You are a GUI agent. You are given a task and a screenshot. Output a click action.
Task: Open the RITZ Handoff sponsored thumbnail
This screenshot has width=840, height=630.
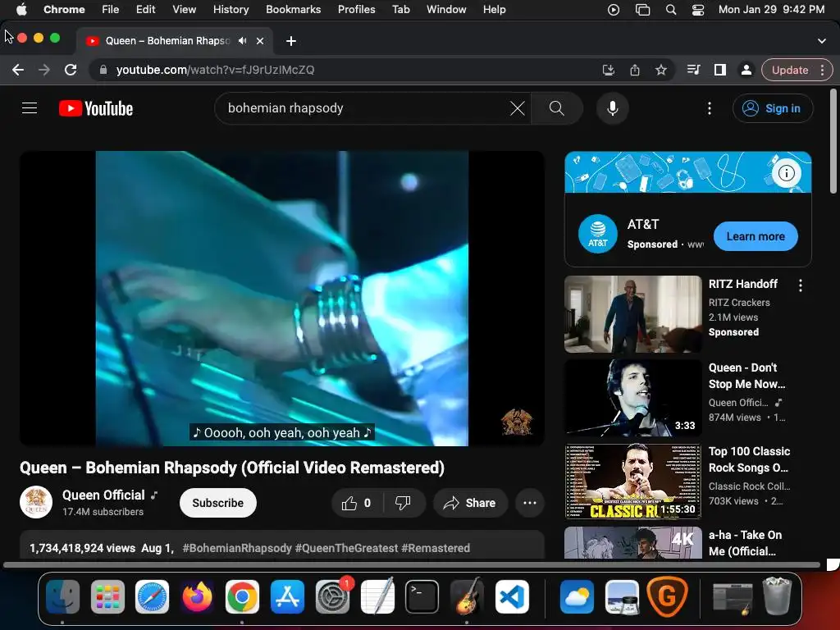[632, 314]
